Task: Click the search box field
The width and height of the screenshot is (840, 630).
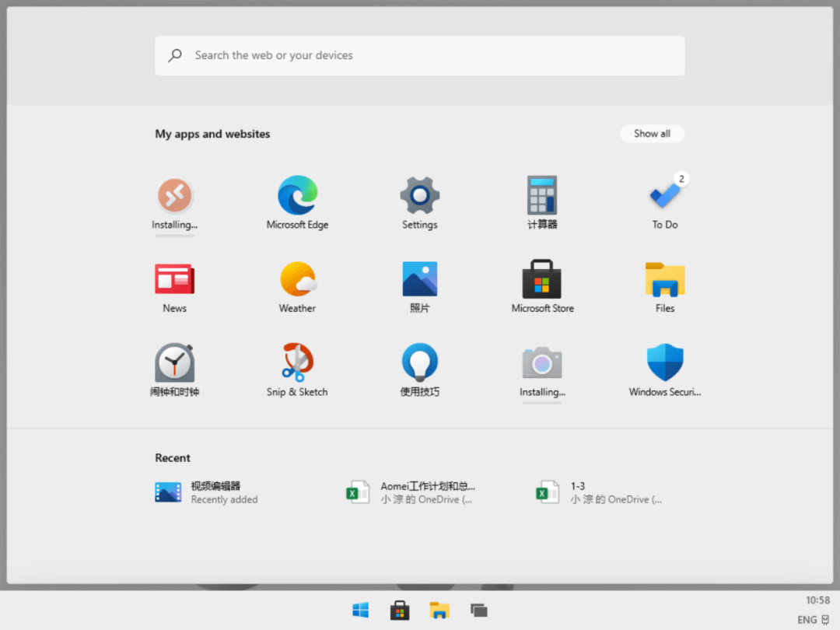Action: coord(420,55)
